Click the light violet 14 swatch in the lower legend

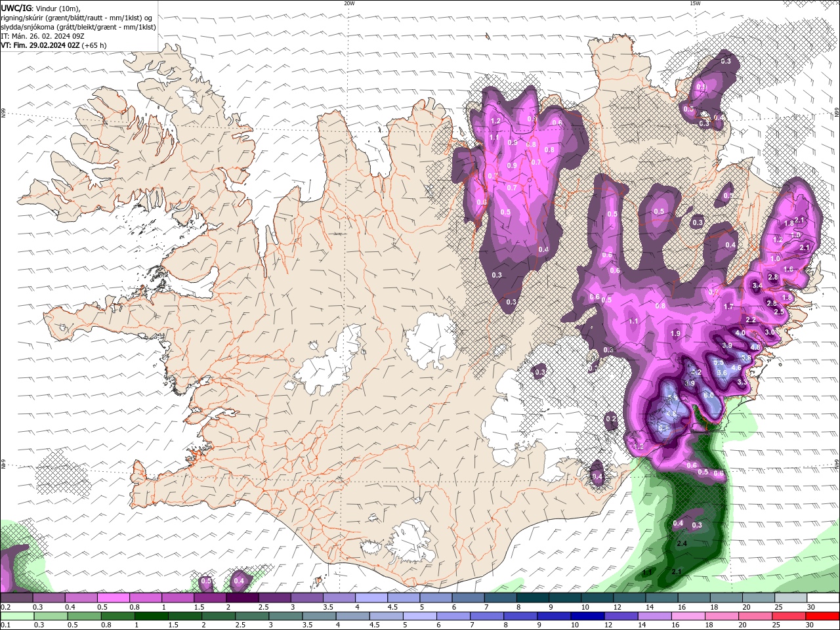tap(654, 616)
